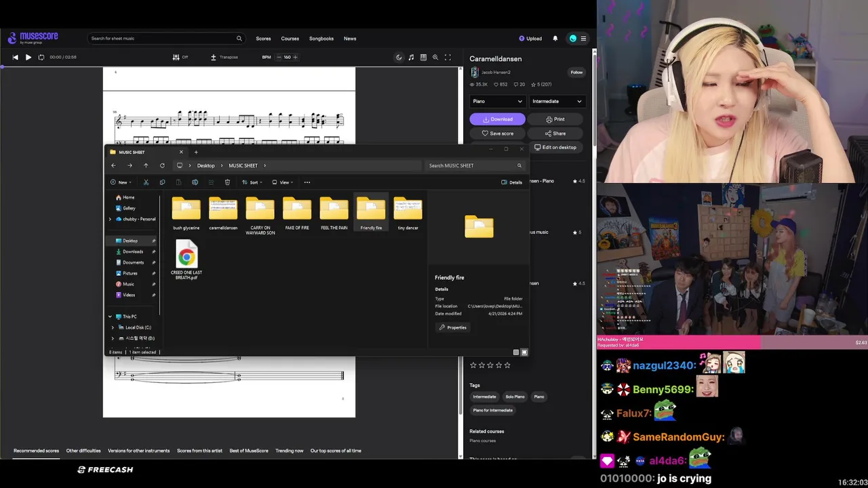Click the sheet music search magnifier icon

(x=239, y=39)
